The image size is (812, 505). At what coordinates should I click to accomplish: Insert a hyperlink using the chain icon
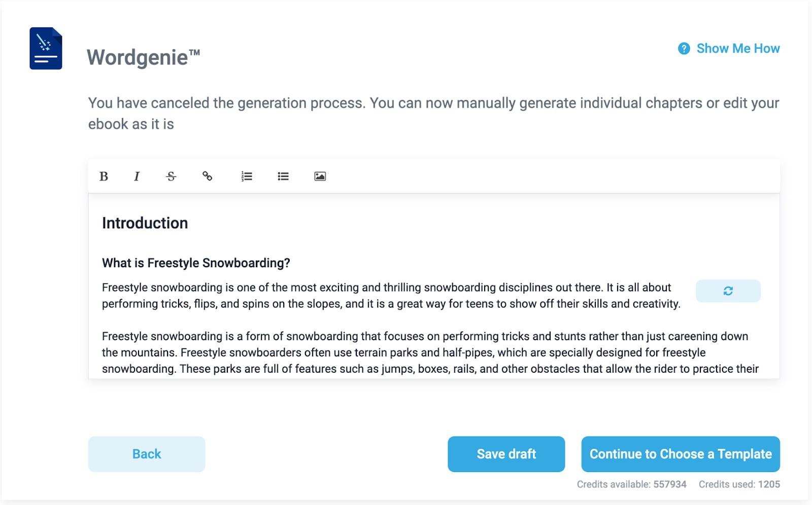[208, 177]
